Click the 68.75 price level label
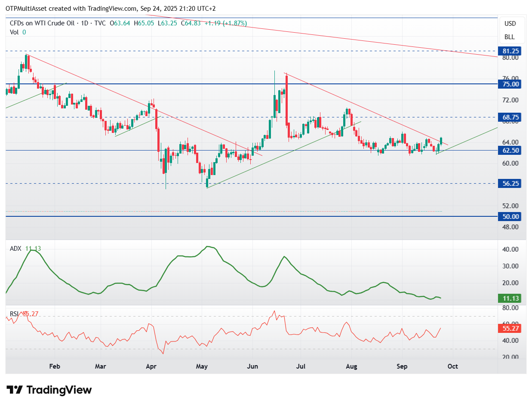532x406 pixels. 510,117
